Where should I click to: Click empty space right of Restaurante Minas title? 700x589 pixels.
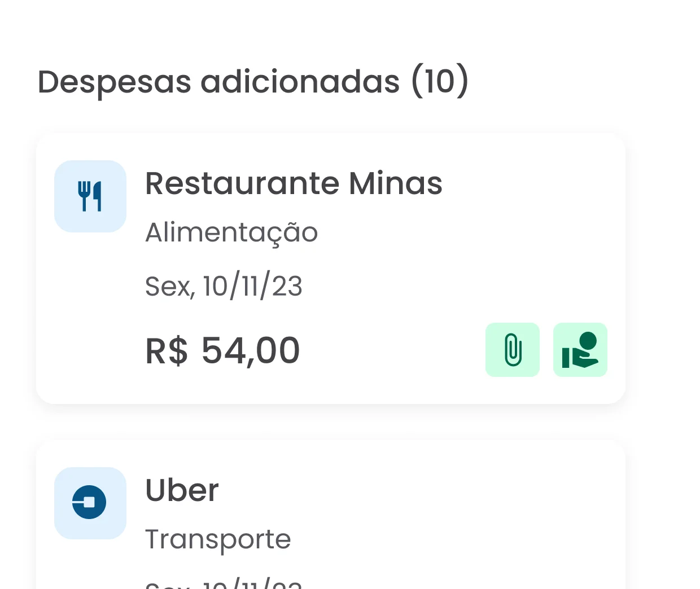click(x=531, y=183)
